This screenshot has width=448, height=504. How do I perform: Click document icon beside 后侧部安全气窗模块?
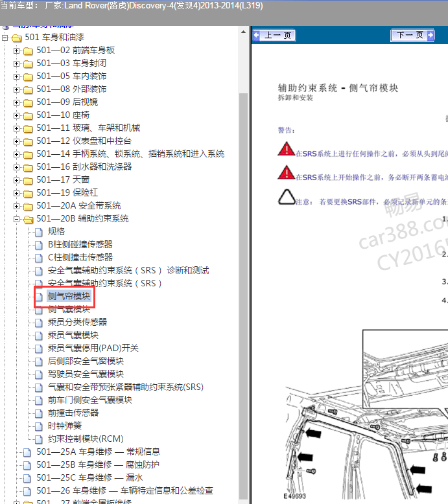[x=39, y=361]
